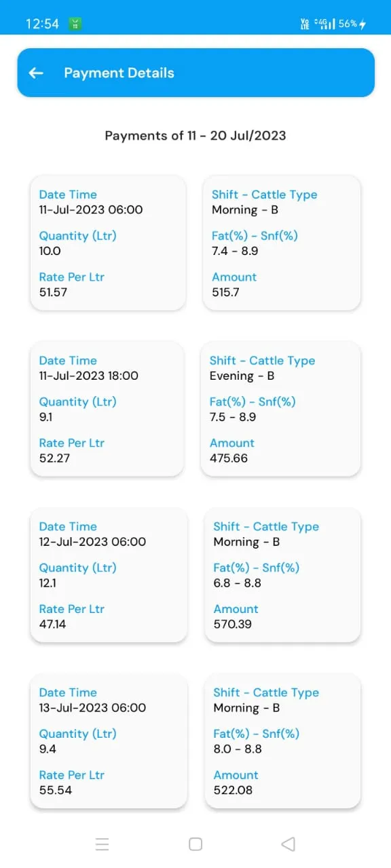Select the Payment Details title

pyautogui.click(x=119, y=73)
